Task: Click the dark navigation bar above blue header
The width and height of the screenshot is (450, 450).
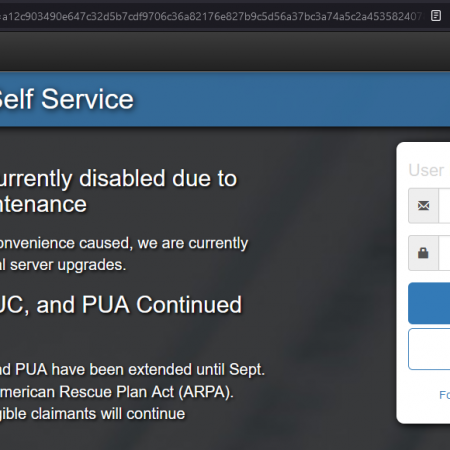Action: click(225, 52)
